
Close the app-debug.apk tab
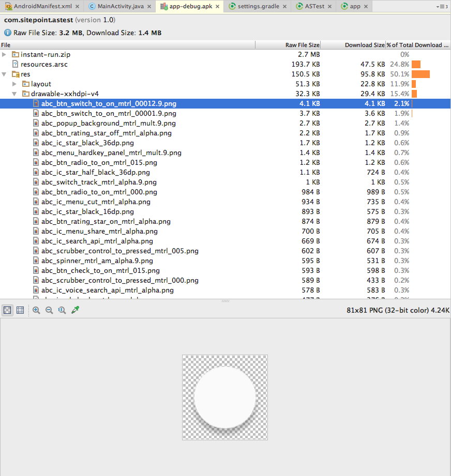(x=217, y=6)
